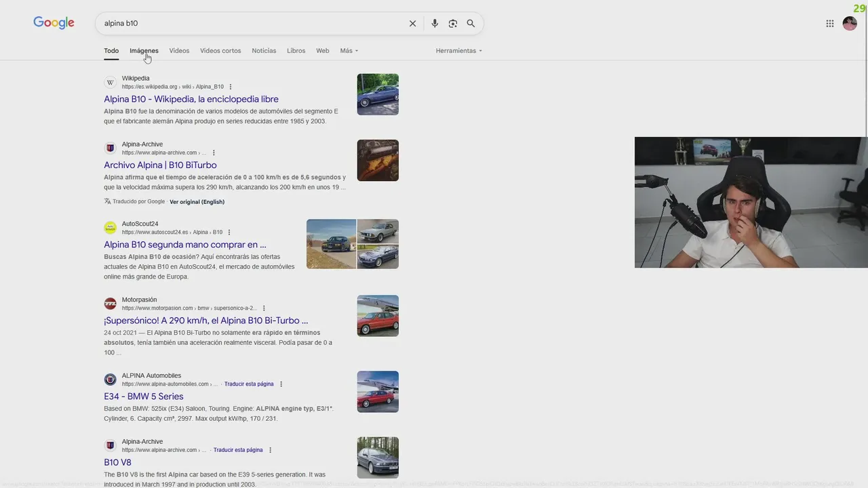Expand the Más dropdown

coord(349,51)
